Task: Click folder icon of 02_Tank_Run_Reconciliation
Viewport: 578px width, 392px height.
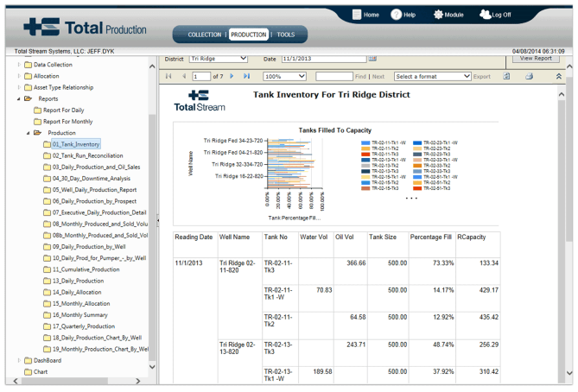Action: click(x=47, y=155)
